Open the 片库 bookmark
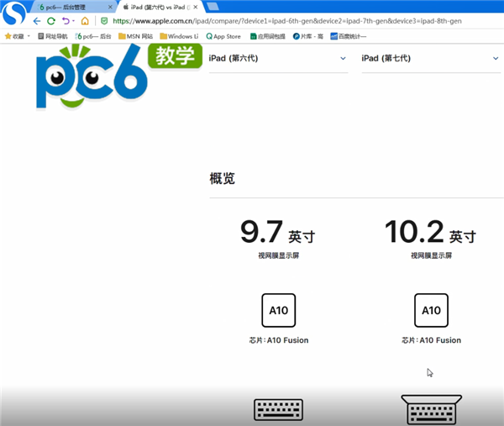Image resolution: width=504 pixels, height=426 pixels. click(308, 36)
